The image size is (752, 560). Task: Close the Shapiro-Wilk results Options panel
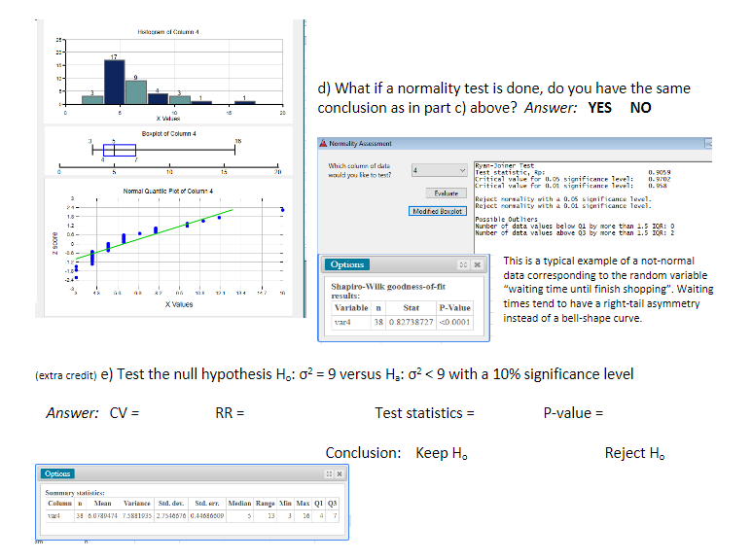coord(478,264)
